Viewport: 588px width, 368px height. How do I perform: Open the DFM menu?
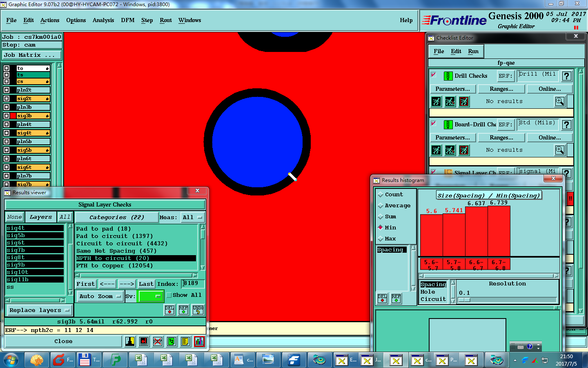click(x=128, y=20)
